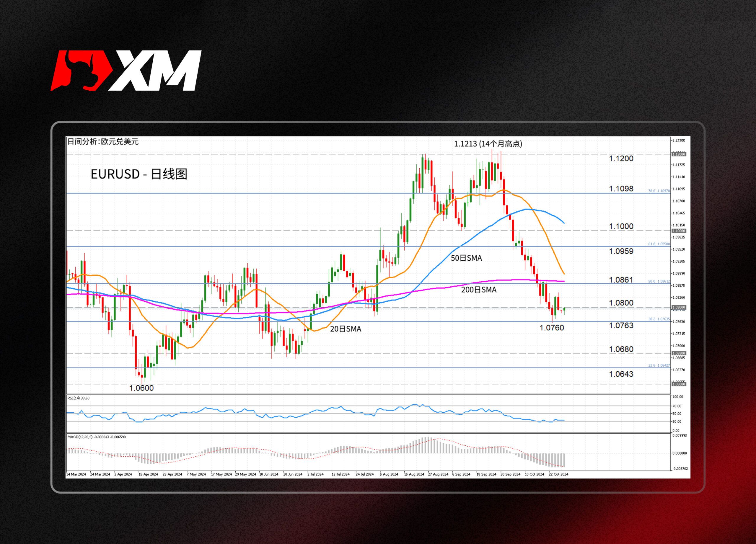Click the 1.1098 Fibonacci level label
Image resolution: width=756 pixels, height=544 pixels.
(x=621, y=189)
